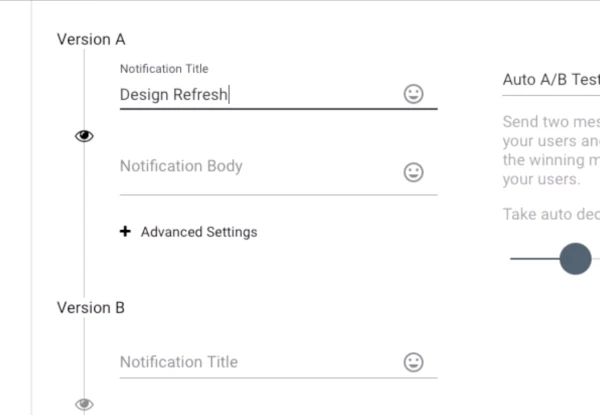This screenshot has height=415, width=600.
Task: Open emoji picker for Version A notification body
Action: click(413, 172)
